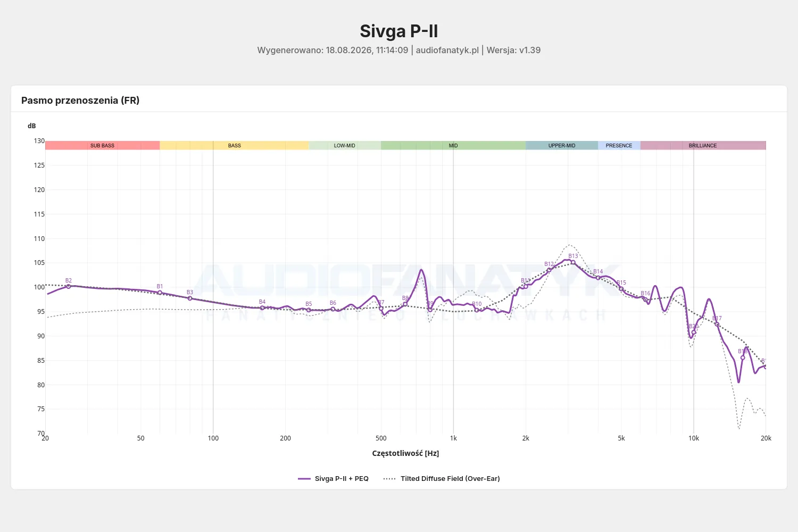Click the 85 dB axis tick label
The height and width of the screenshot is (532, 798).
coord(41,361)
